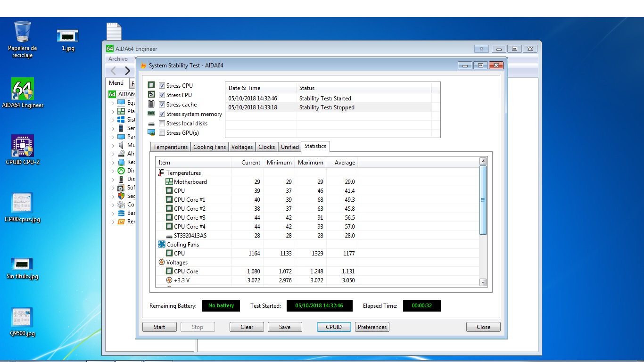Select the Q9500.jpg desktop file
The width and height of the screenshot is (644, 362).
(23, 322)
